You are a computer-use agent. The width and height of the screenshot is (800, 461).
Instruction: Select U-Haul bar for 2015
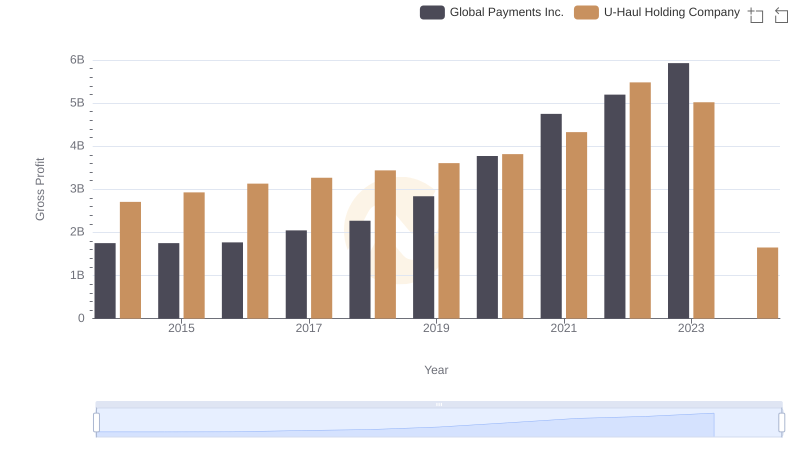(x=194, y=255)
